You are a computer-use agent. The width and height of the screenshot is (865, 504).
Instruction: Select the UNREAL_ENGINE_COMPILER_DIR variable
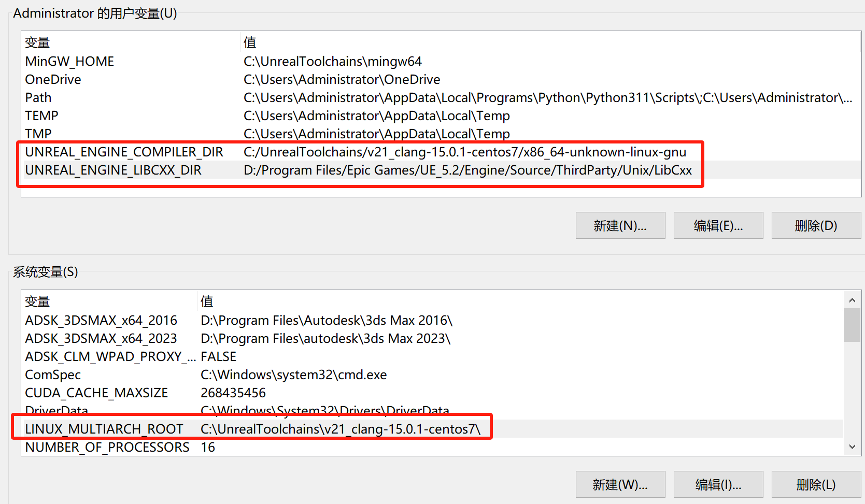click(x=124, y=152)
